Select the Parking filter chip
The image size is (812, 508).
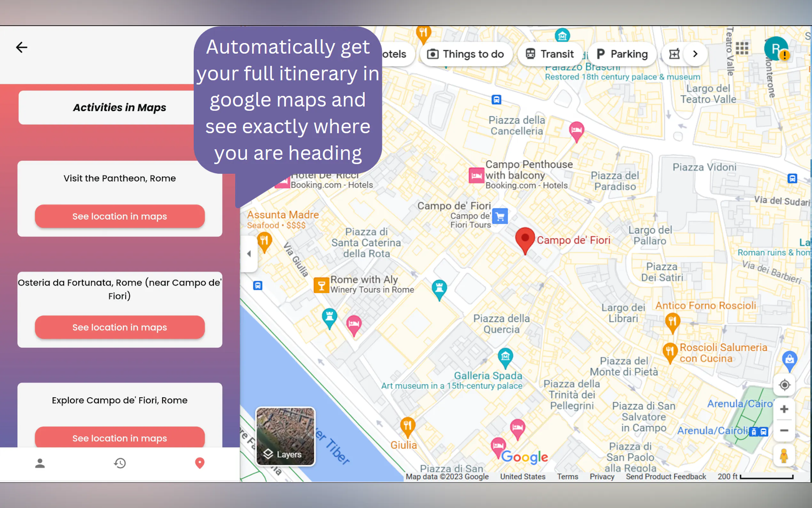[622, 54]
